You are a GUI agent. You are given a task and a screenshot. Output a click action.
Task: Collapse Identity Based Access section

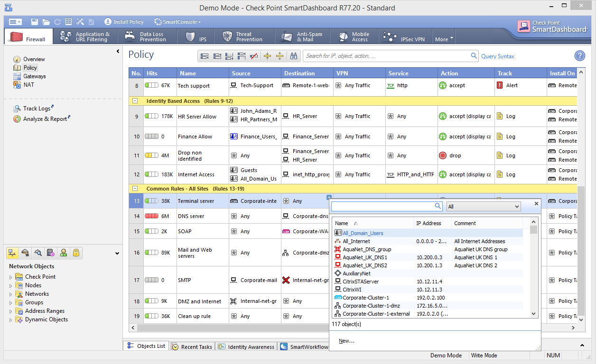[x=135, y=101]
